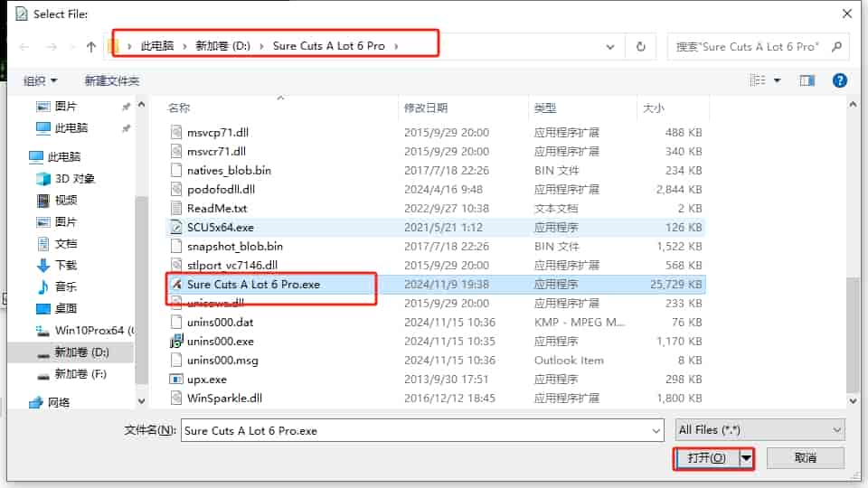The width and height of the screenshot is (868, 488).
Task: Select the stlport_vc7146.dll file
Action: pyautogui.click(x=232, y=265)
